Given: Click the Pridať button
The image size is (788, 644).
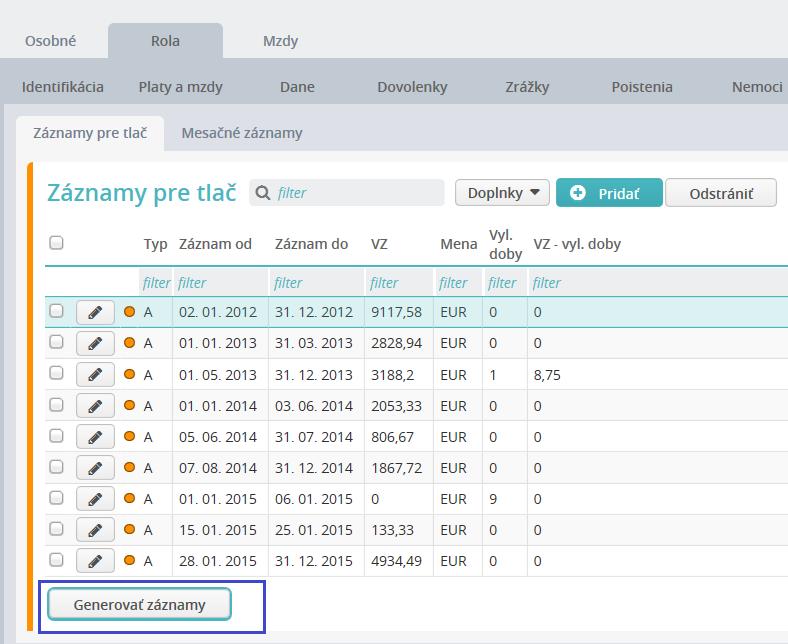Looking at the screenshot, I should coord(609,193).
